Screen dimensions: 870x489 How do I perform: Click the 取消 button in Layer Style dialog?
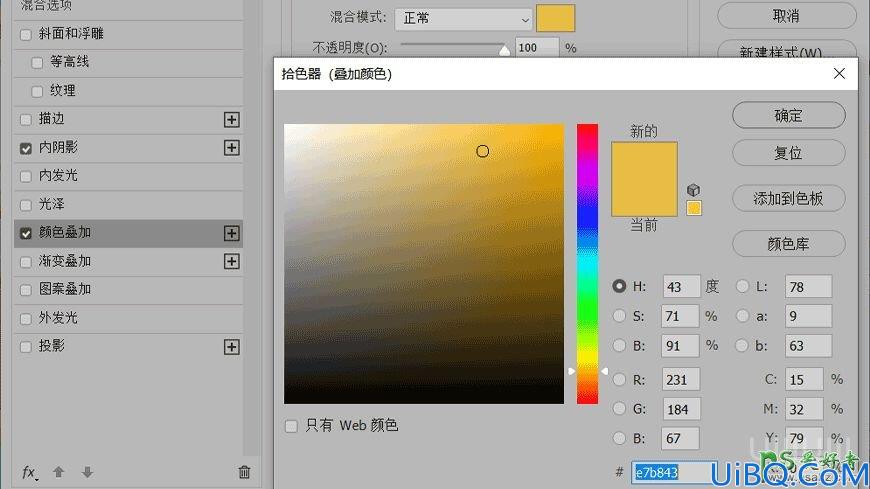coord(787,16)
